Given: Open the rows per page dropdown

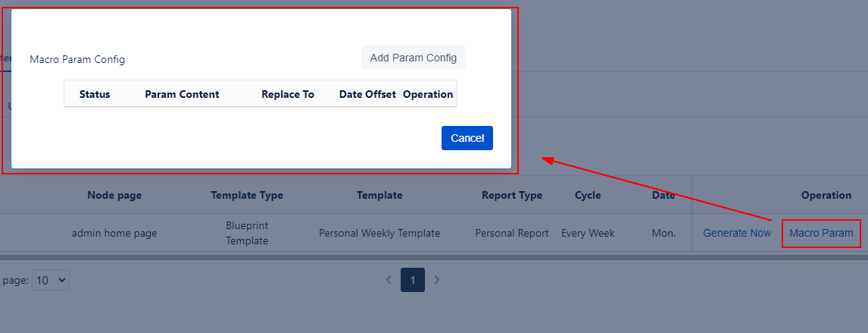Looking at the screenshot, I should pyautogui.click(x=52, y=280).
